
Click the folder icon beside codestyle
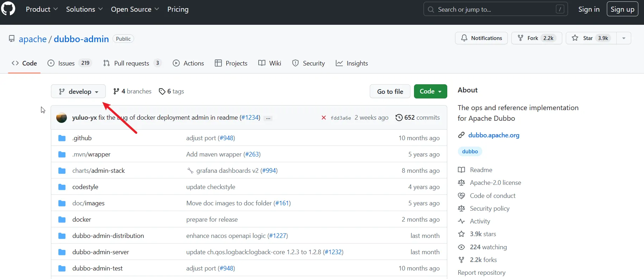coord(62,187)
